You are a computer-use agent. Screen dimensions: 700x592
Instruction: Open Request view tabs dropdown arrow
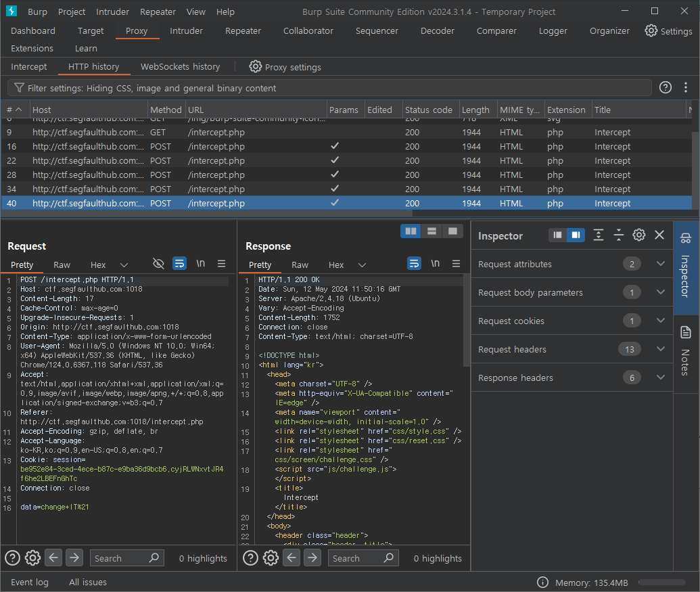click(x=124, y=265)
